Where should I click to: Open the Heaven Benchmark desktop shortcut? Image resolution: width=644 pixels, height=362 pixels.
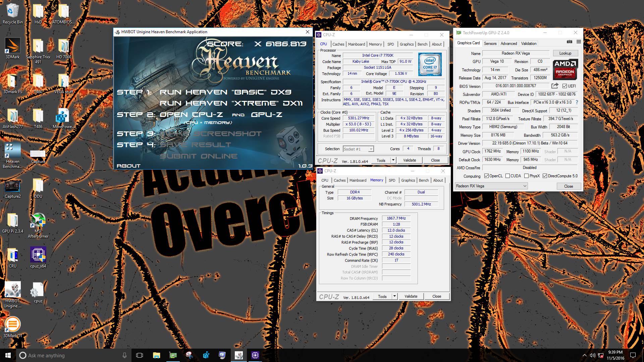pyautogui.click(x=12, y=155)
